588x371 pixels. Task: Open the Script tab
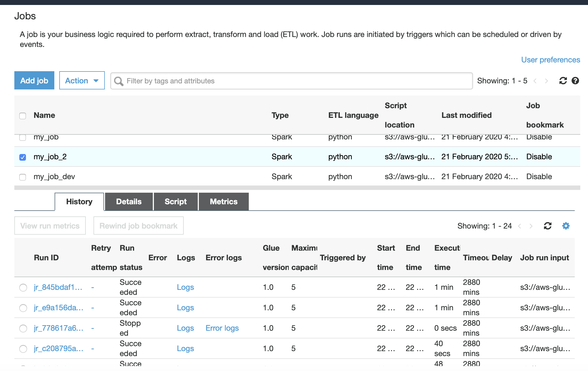point(175,202)
